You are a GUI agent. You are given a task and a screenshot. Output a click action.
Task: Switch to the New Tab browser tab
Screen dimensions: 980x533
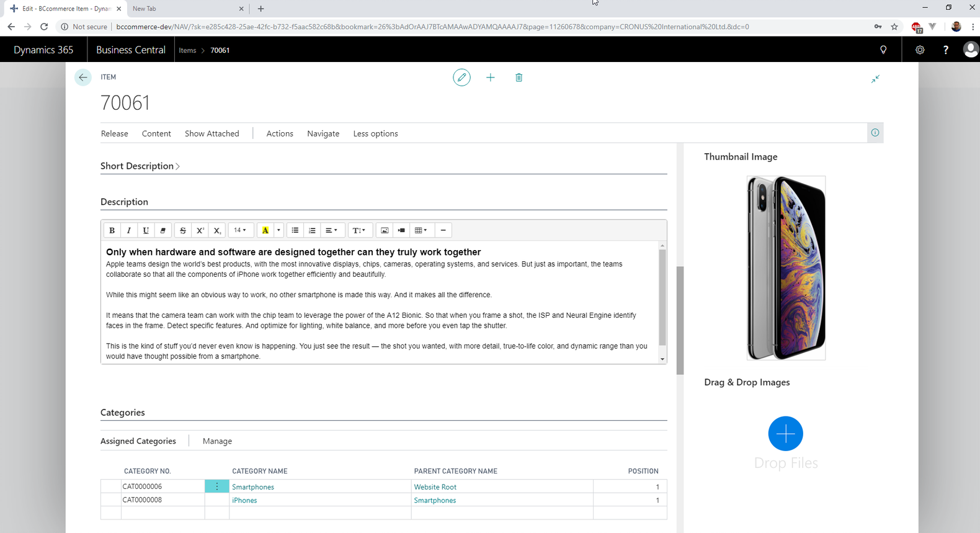pyautogui.click(x=187, y=9)
